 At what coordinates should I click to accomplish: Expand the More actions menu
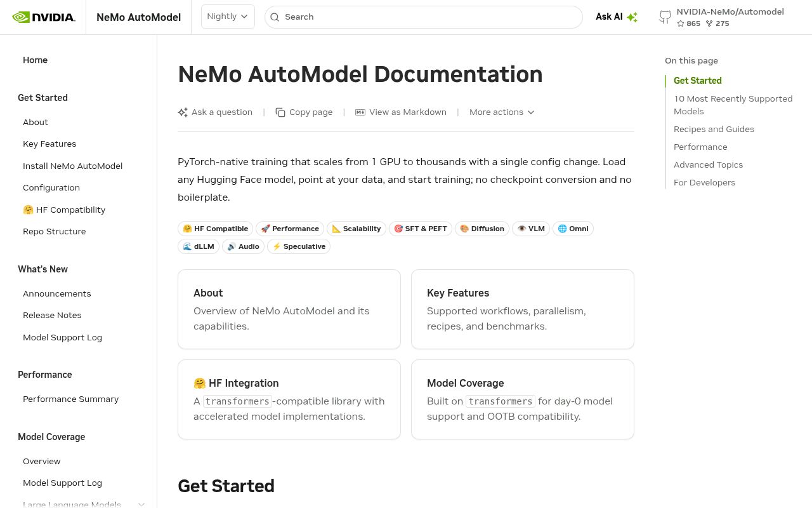pos(502,112)
